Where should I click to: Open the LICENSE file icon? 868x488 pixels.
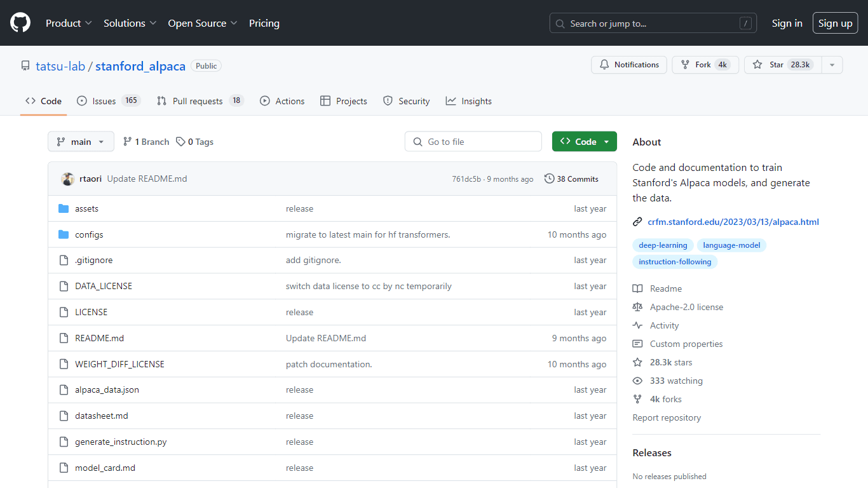pos(64,313)
